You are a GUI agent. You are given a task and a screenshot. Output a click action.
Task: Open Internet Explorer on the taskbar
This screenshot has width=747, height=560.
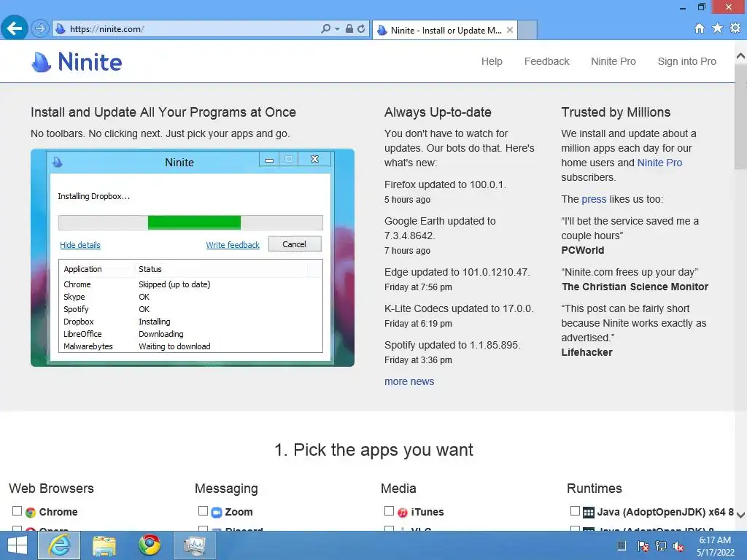click(x=59, y=545)
